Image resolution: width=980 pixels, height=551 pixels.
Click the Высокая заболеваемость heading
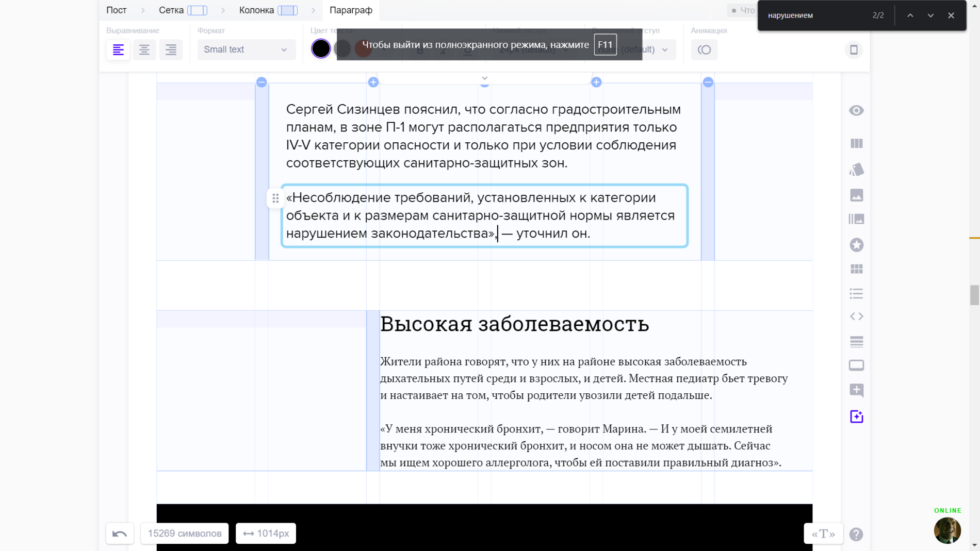(514, 324)
